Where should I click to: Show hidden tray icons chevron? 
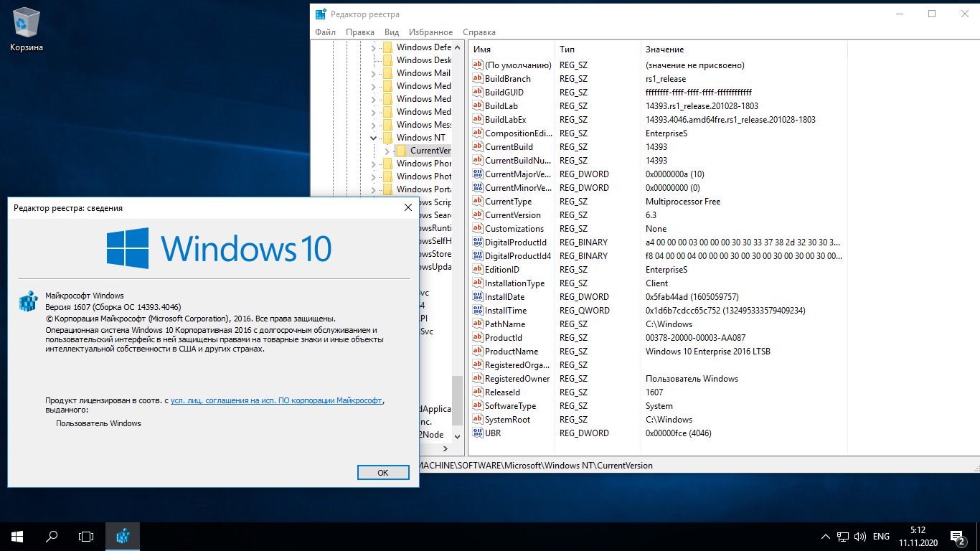click(826, 537)
